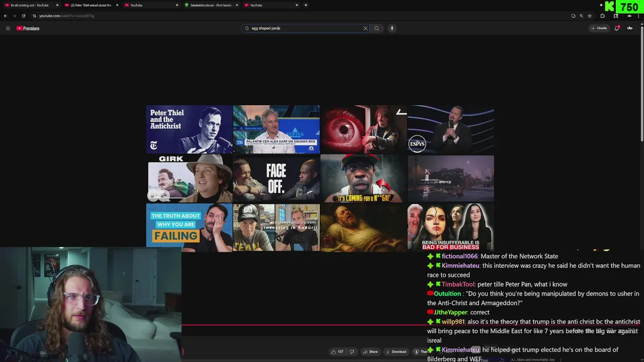Click the YouTube search input field
Image resolution: width=644 pixels, height=362 pixels.
[304, 28]
